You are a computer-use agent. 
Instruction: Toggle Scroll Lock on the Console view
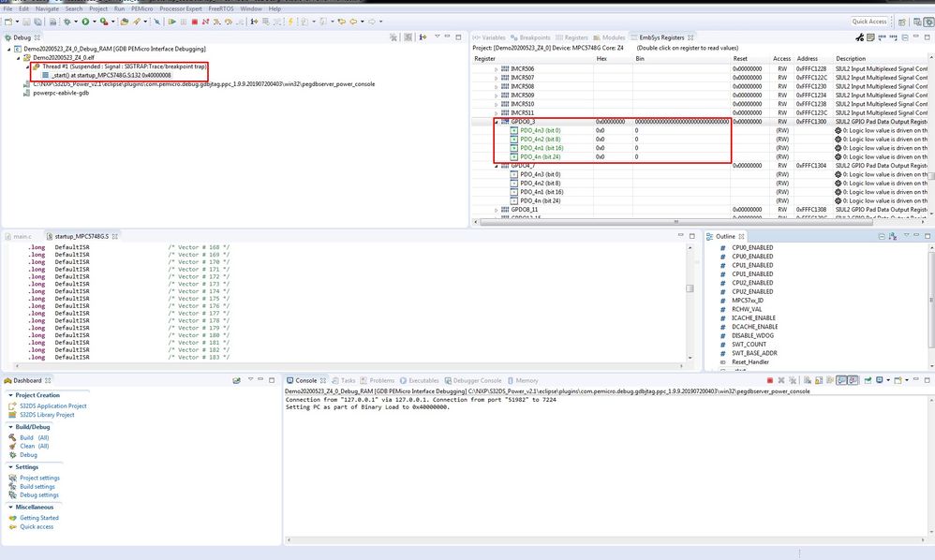[818, 379]
